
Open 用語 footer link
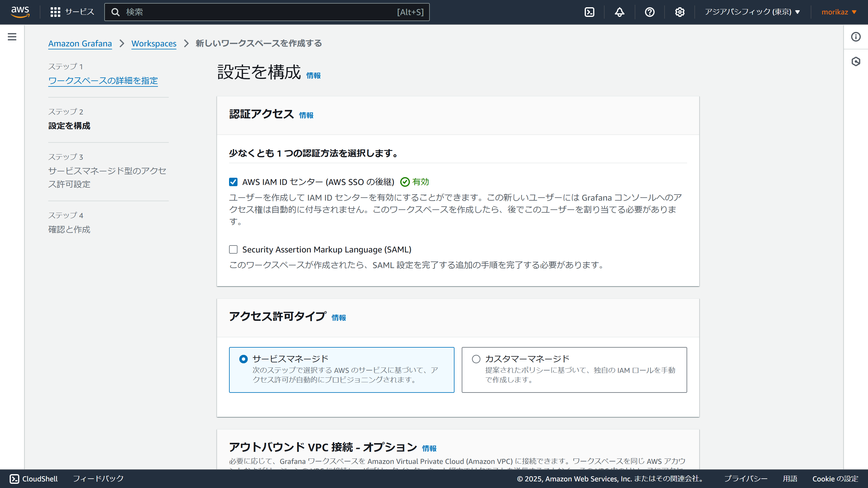coord(790,479)
